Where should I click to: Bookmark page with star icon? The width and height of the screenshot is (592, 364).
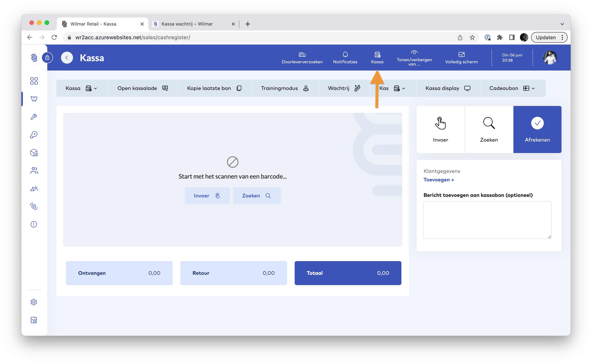coord(472,38)
